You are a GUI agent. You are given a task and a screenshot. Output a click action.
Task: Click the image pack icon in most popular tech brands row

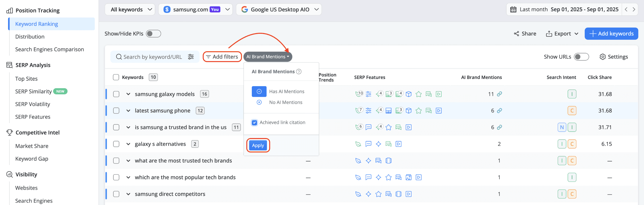[409, 177]
